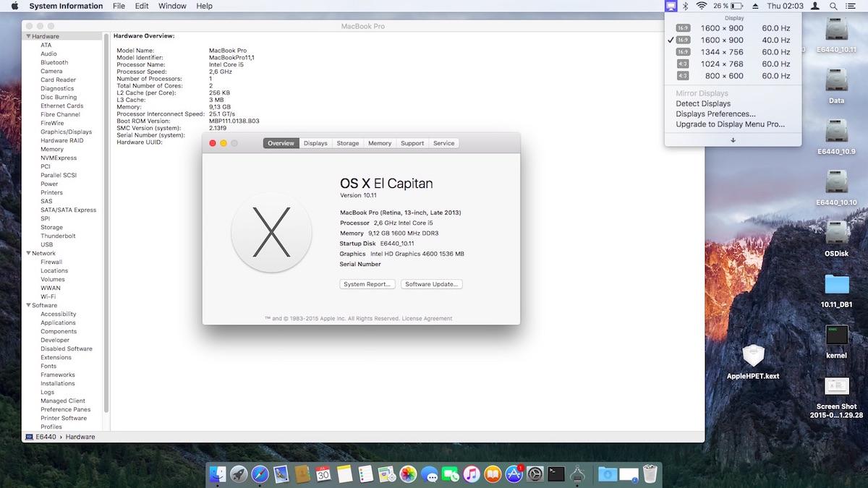Open Downloads folder stack in dock
This screenshot has height=488, width=868.
[608, 474]
